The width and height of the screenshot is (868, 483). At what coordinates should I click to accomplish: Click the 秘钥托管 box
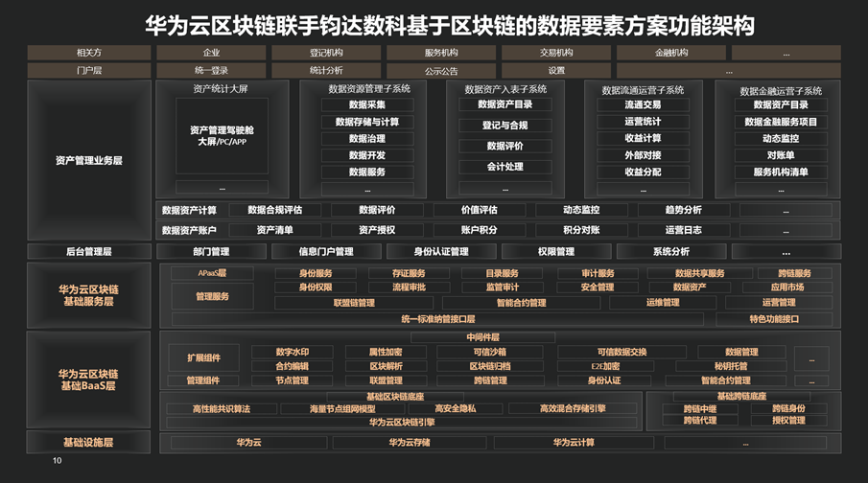731,366
